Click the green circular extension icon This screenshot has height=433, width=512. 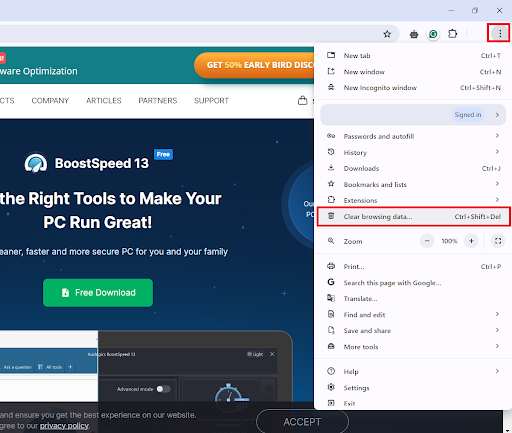point(433,34)
